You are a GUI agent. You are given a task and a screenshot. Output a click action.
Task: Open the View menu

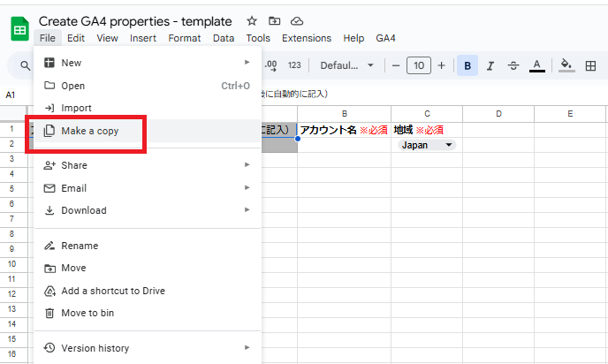[x=107, y=38]
